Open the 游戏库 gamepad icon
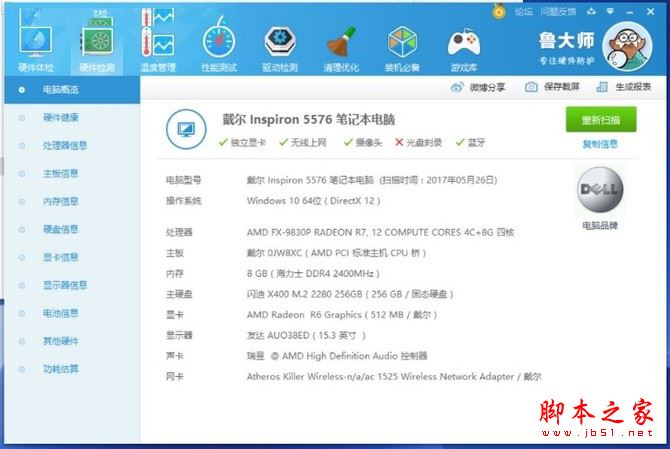 464,49
